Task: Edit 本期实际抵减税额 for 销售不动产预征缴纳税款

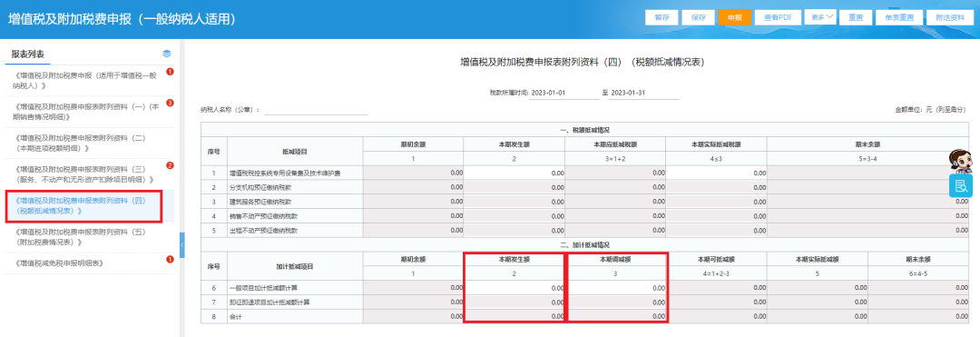Action: pyautogui.click(x=716, y=215)
